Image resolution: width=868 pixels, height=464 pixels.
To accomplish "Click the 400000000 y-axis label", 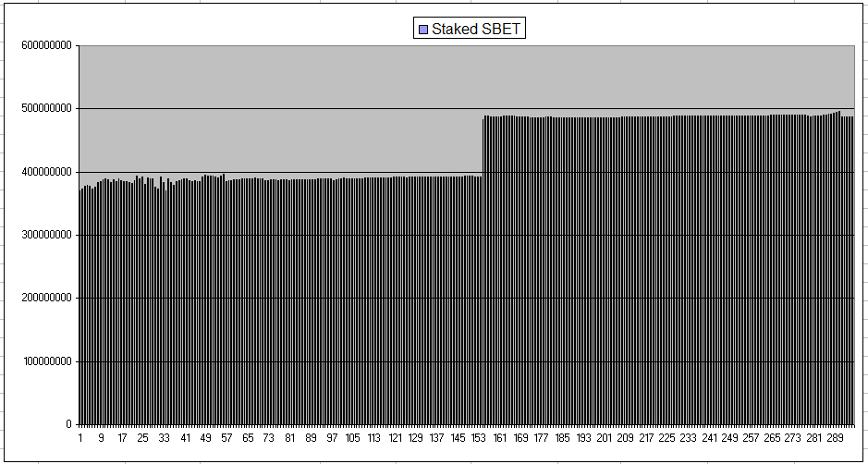I will [46, 172].
